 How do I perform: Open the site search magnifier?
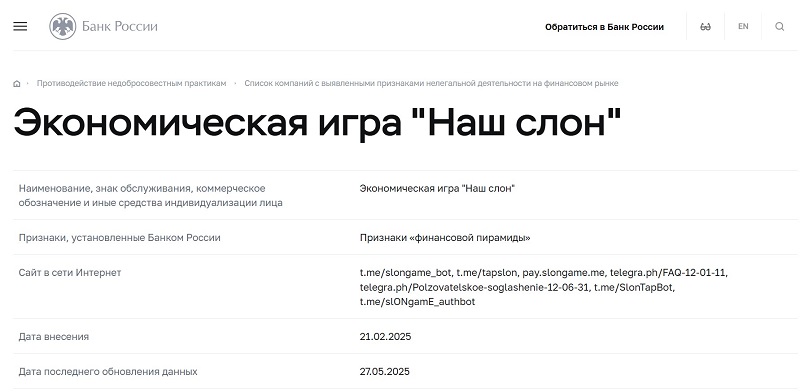coord(780,27)
